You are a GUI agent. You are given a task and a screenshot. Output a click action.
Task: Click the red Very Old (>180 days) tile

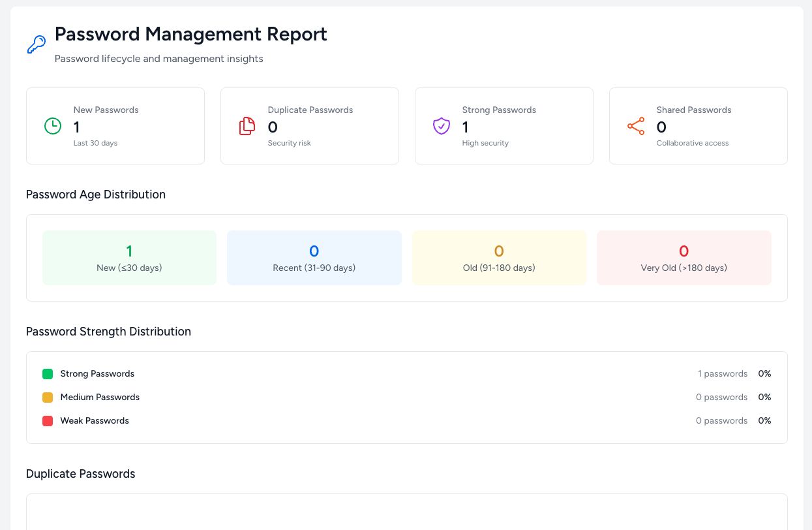[x=684, y=258]
